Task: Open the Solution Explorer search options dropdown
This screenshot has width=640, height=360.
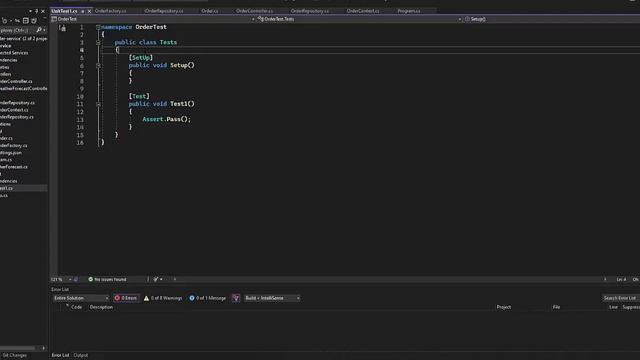Action: click(x=44, y=30)
